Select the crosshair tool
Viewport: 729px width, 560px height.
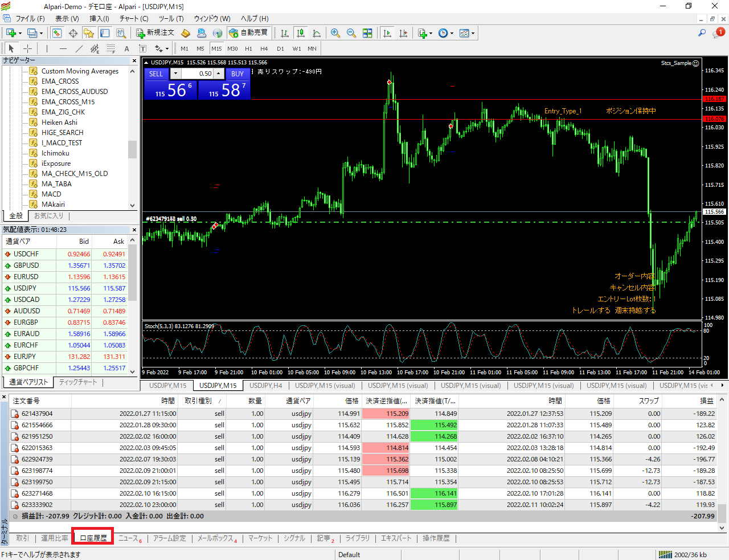point(27,48)
